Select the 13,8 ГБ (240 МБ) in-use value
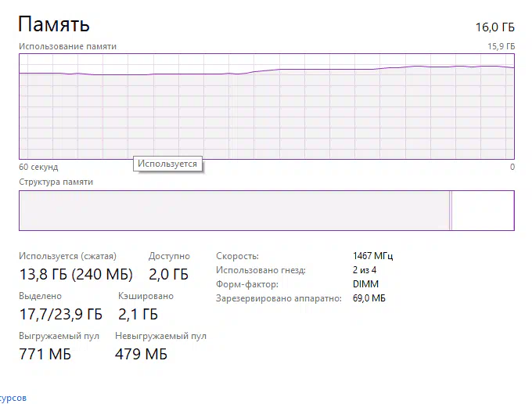Screen dimensions: 532x404 pyautogui.click(x=76, y=274)
